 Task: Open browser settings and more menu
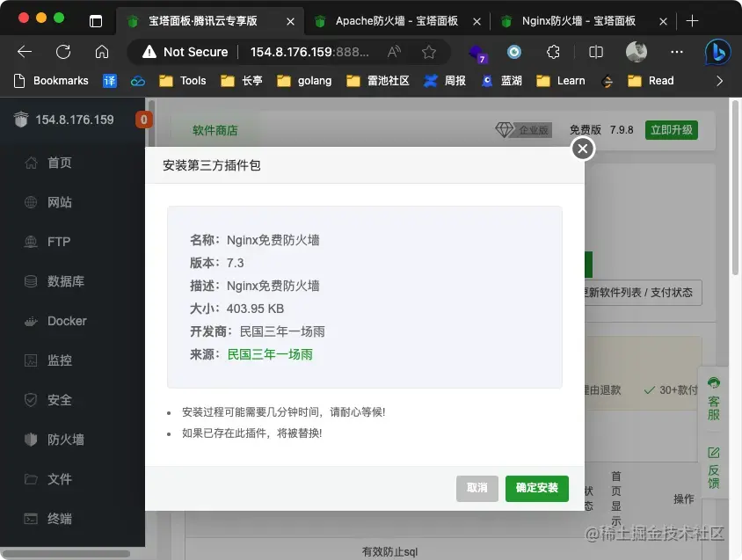tap(677, 52)
